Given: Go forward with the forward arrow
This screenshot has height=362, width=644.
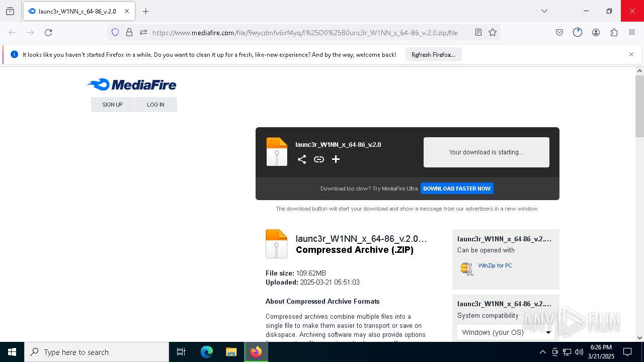Looking at the screenshot, I should click(30, 33).
